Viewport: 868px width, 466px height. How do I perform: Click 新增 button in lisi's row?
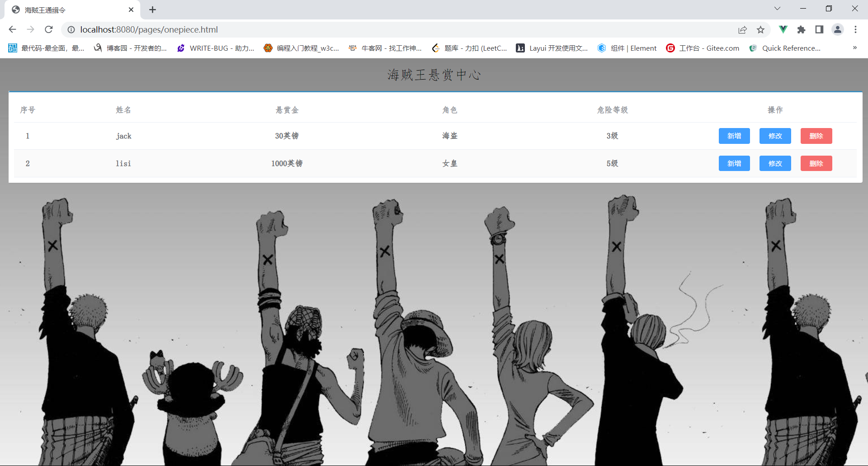tap(734, 163)
